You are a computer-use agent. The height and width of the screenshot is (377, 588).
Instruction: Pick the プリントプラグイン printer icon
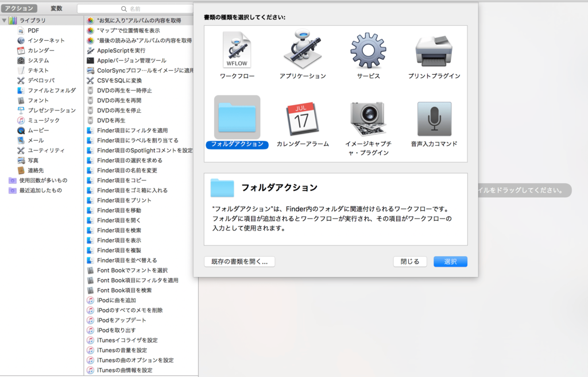[434, 51]
